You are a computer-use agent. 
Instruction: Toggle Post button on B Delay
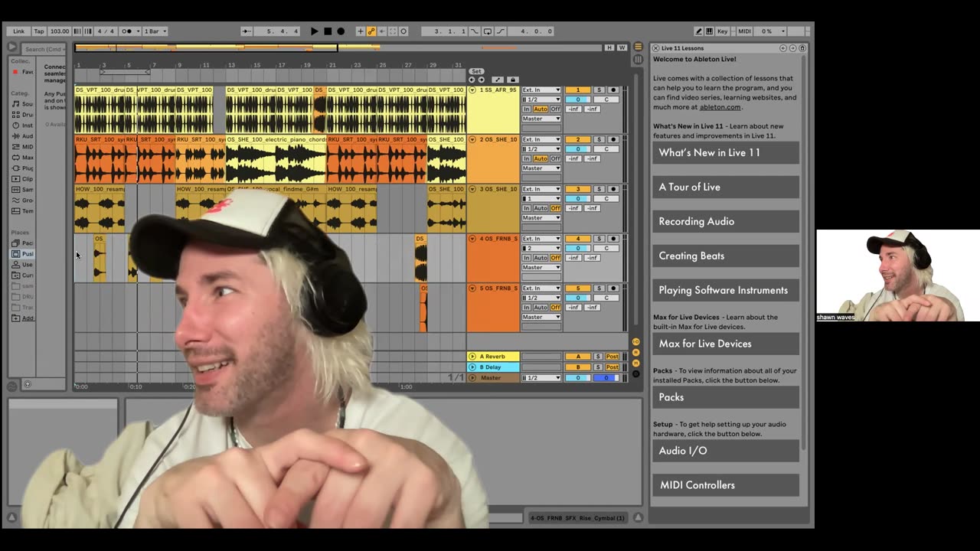click(x=612, y=367)
